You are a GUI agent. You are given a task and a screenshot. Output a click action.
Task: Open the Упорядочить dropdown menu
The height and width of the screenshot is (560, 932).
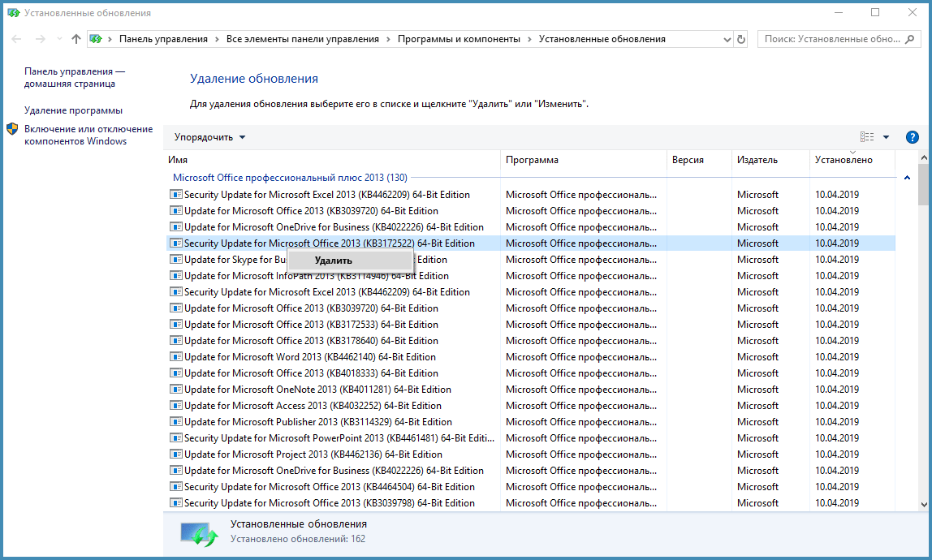(209, 137)
